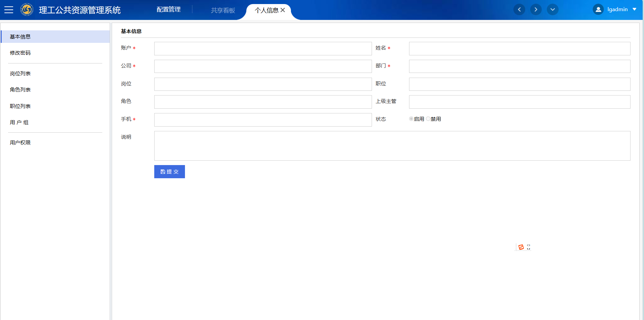644x320 pixels.
Task: Focus the 职位 input field
Action: point(519,84)
